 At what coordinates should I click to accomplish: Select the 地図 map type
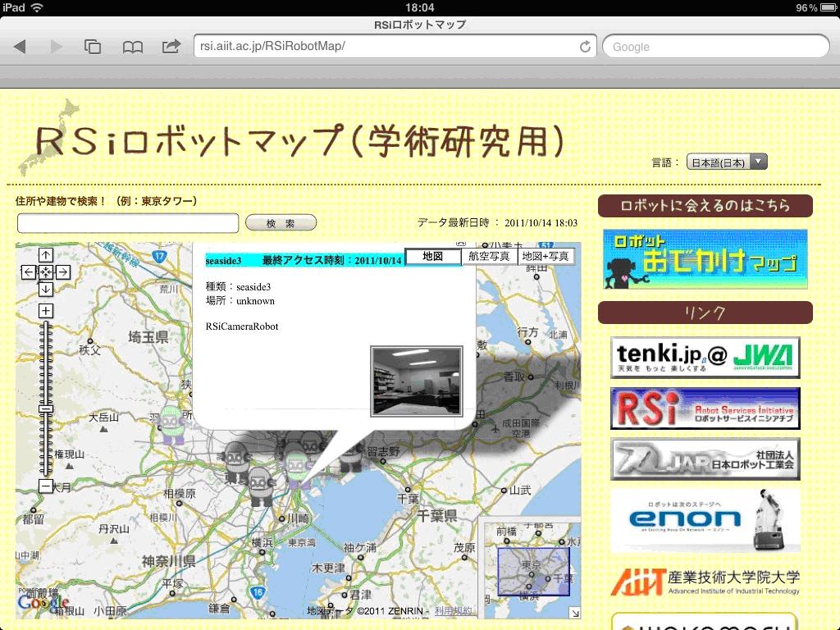coord(432,257)
